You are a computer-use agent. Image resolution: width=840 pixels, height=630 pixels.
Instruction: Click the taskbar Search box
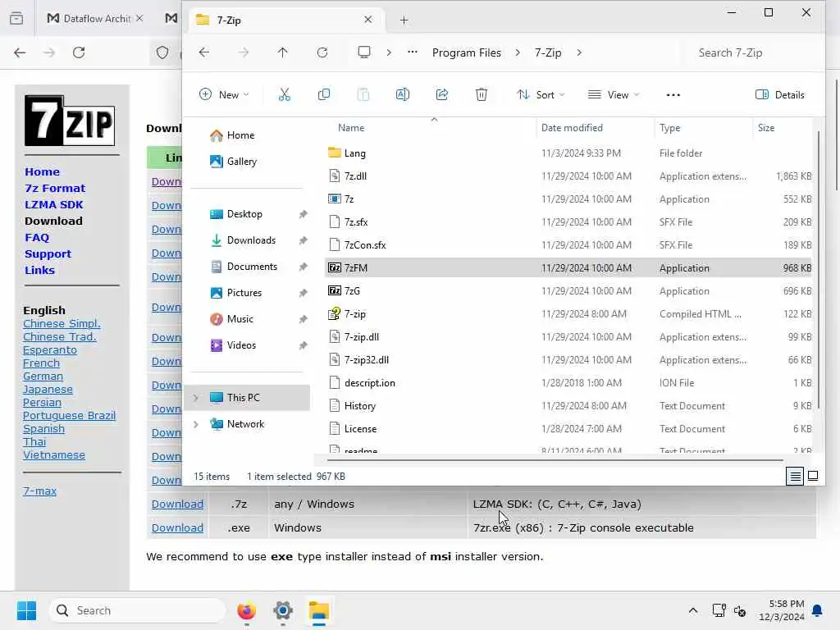(x=137, y=610)
